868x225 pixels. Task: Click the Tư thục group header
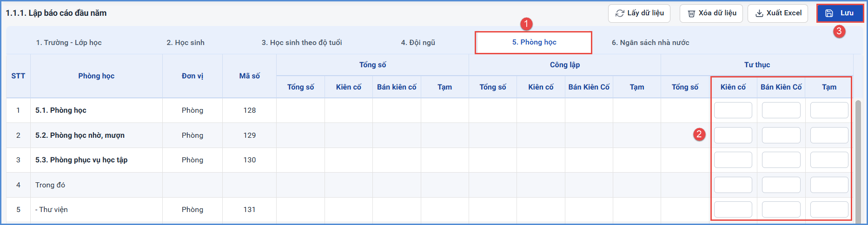757,65
